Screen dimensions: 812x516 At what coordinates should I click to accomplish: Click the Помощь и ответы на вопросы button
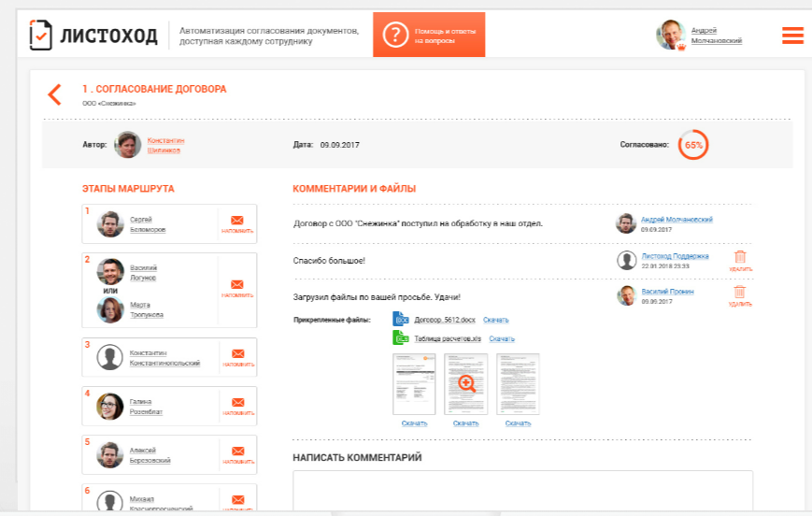click(429, 35)
